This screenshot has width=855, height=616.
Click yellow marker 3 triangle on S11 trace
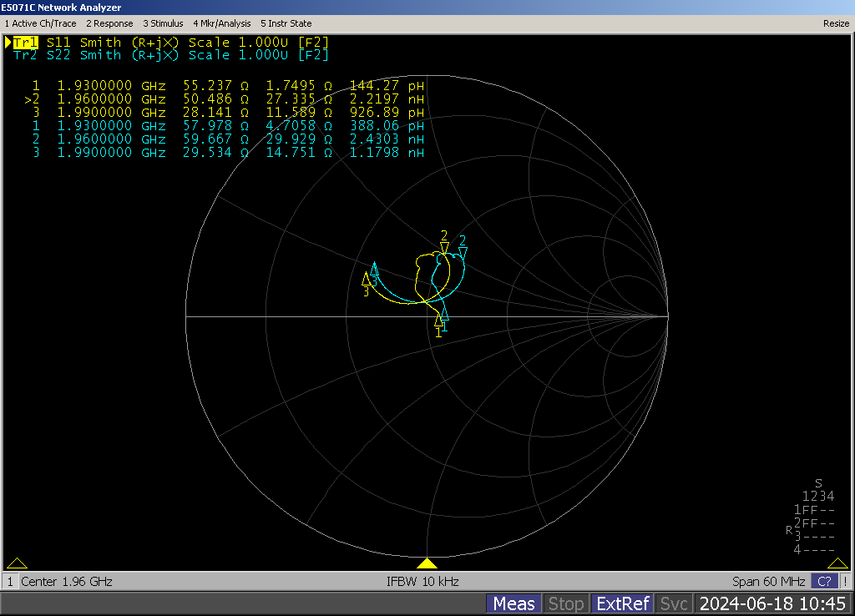tap(366, 279)
